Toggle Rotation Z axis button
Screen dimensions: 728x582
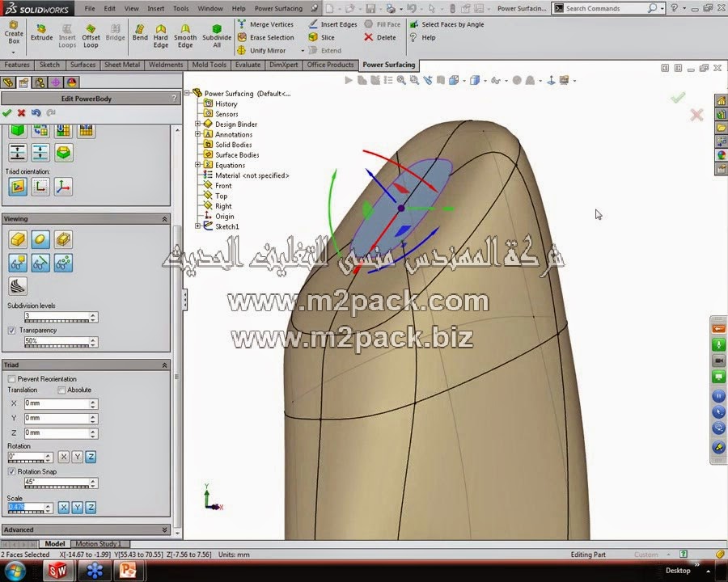pyautogui.click(x=91, y=458)
